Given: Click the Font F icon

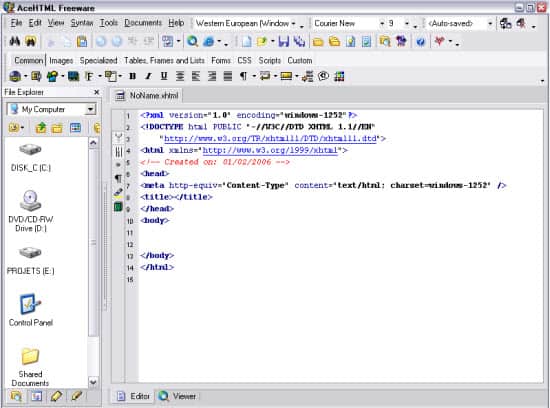Looking at the screenshot, I should [x=90, y=76].
